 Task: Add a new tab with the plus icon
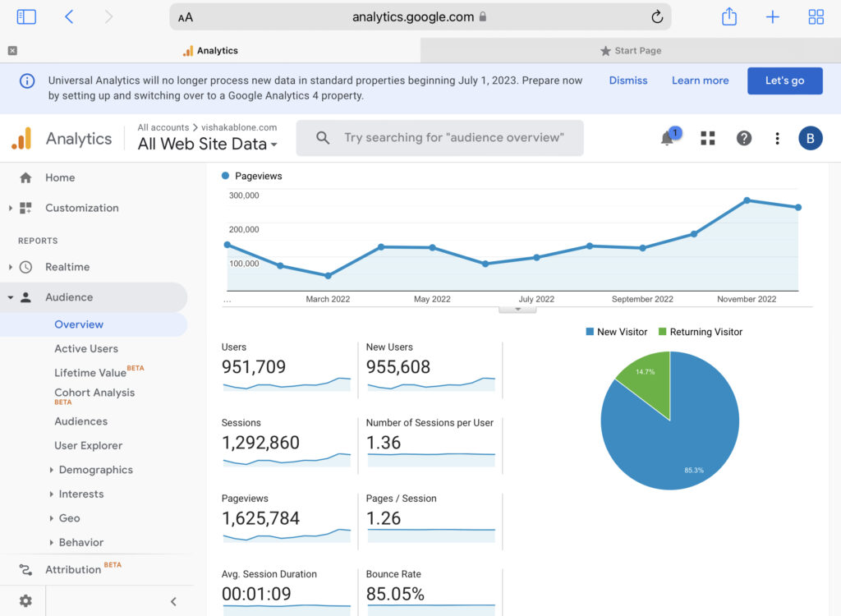[772, 17]
